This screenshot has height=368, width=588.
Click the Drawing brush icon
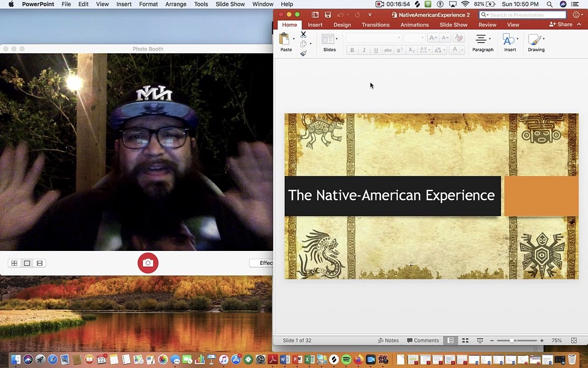534,39
